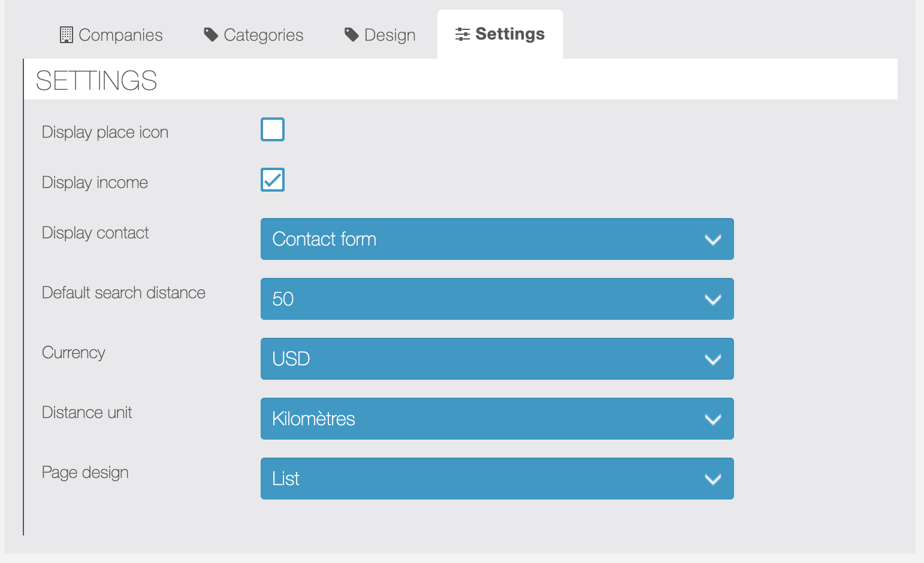Image resolution: width=924 pixels, height=563 pixels.
Task: Open the Currency dropdown showing USD
Action: click(x=497, y=359)
